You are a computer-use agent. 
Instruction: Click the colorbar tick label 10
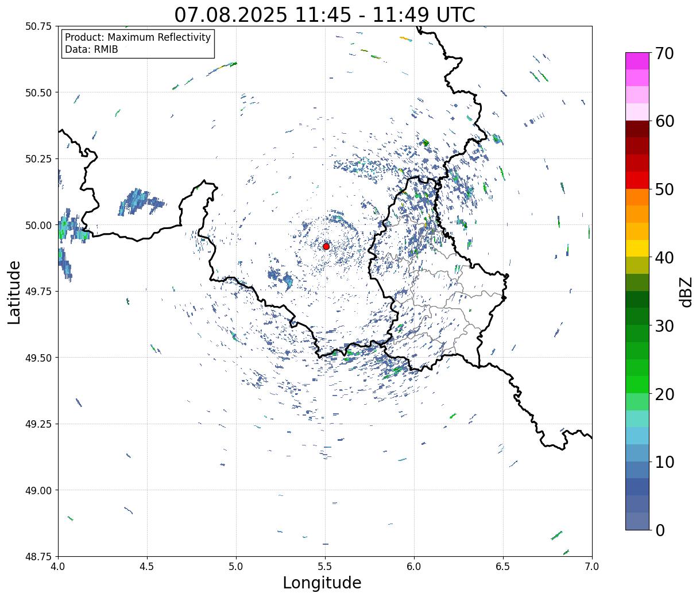click(664, 462)
